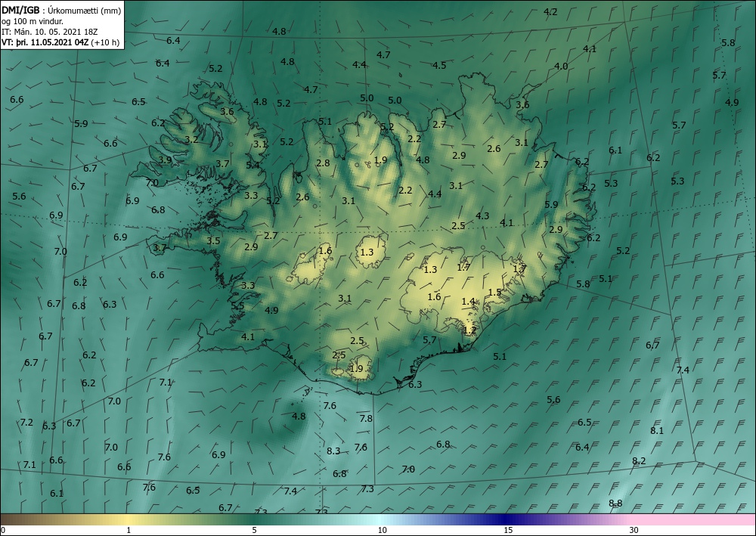
Task: Click the 4.2 value on the map
Action: (x=550, y=12)
